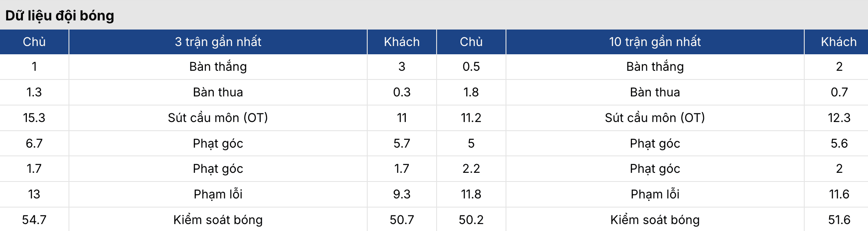868x231 pixels.
Task: Select the home possession value 54.7
Action: (x=34, y=220)
